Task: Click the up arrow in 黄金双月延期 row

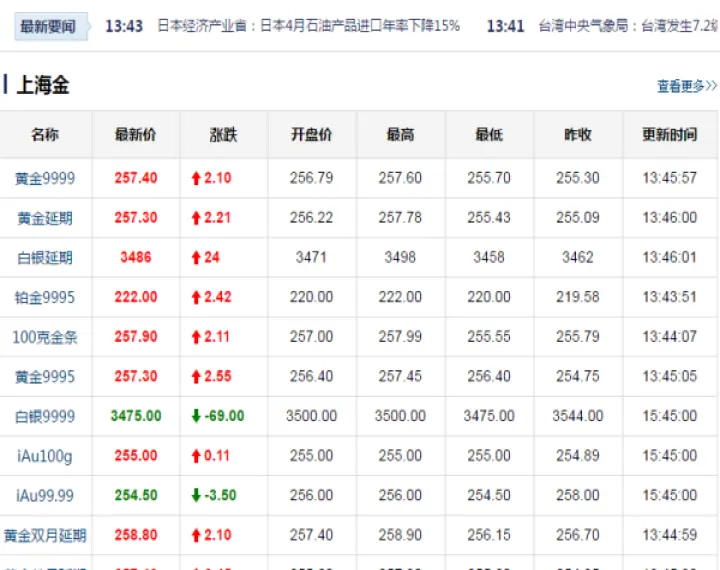Action: point(196,535)
